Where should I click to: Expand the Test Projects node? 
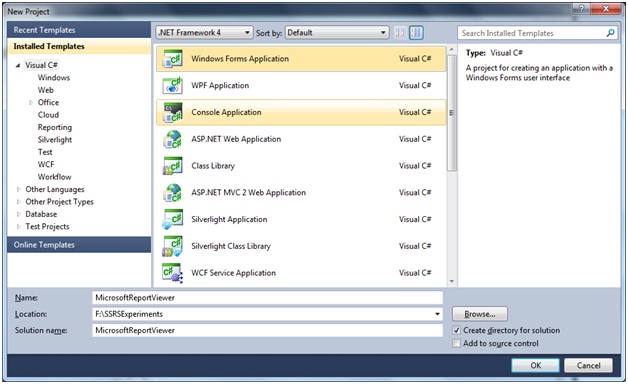tap(18, 227)
